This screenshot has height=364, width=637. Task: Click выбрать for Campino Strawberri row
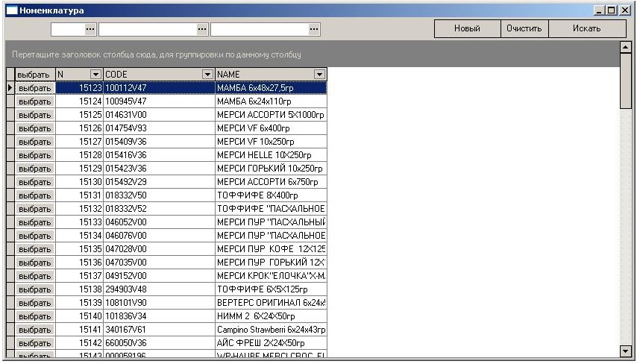click(x=34, y=330)
